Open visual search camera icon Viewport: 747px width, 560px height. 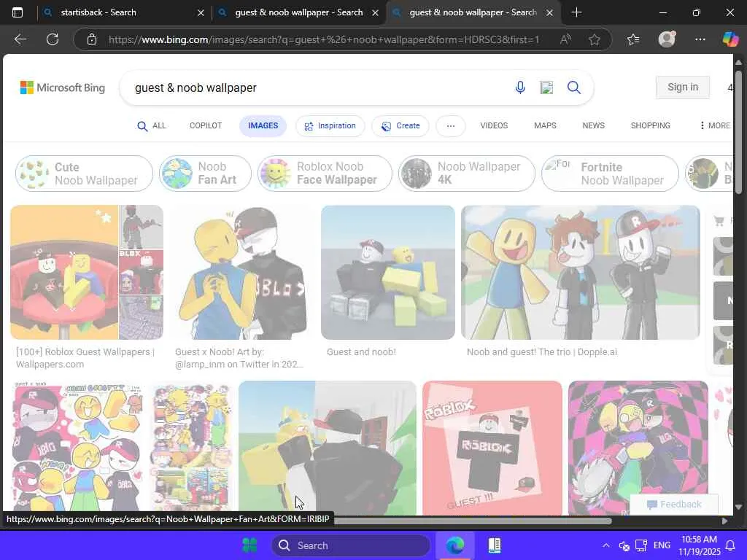click(x=546, y=87)
